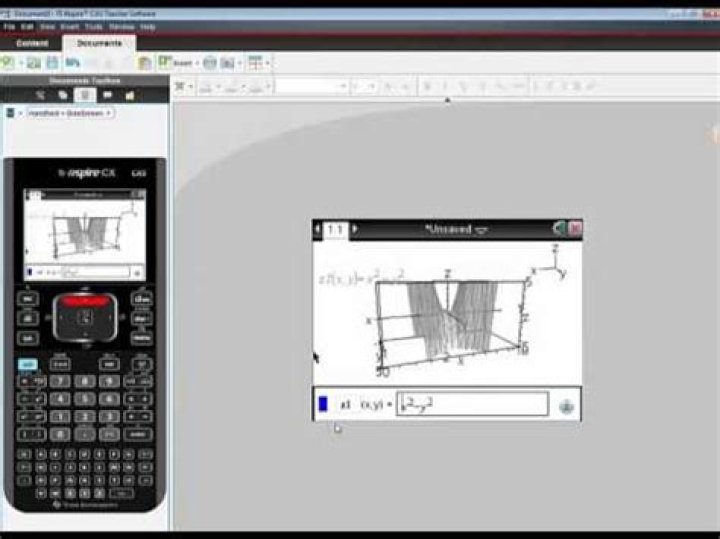Open Page Sorter in the Documents Toolbox
Image resolution: width=720 pixels, height=539 pixels.
[63, 95]
